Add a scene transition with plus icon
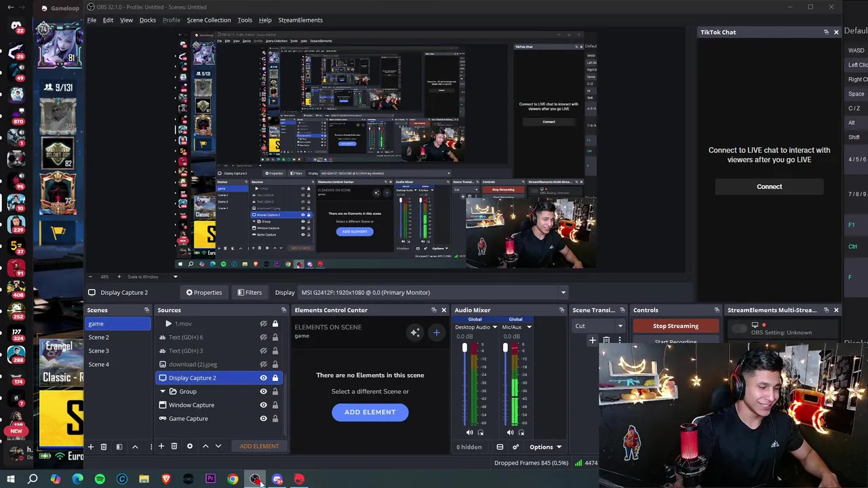 coord(592,340)
